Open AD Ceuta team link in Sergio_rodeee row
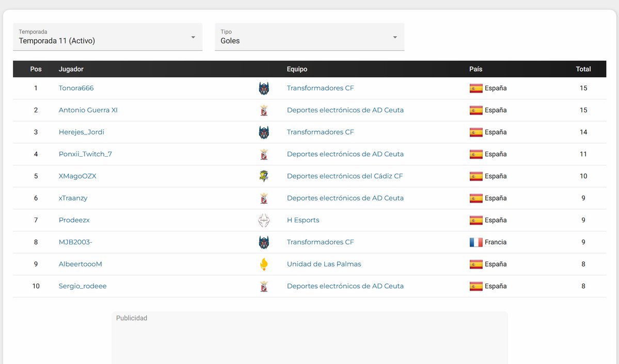This screenshot has width=619, height=364. pos(345,286)
